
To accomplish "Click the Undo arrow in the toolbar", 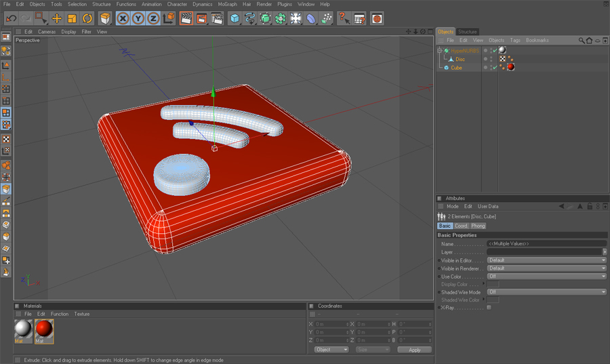I will (x=12, y=18).
